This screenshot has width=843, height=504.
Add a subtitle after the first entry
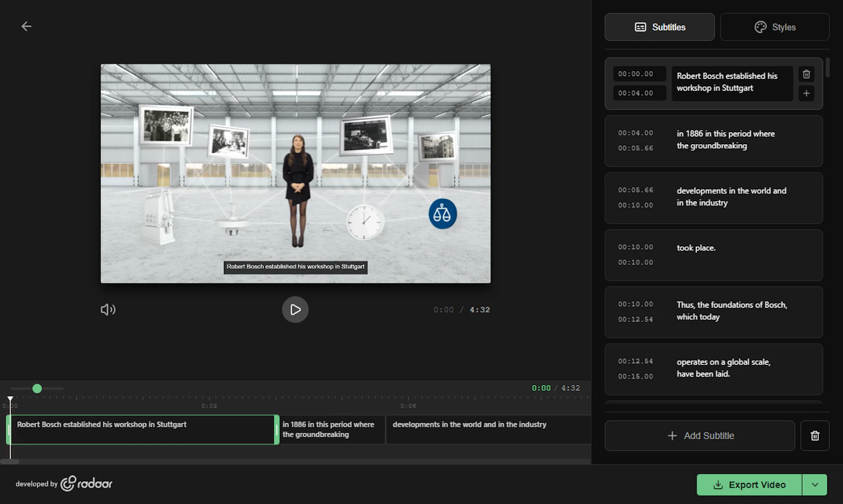[x=806, y=93]
